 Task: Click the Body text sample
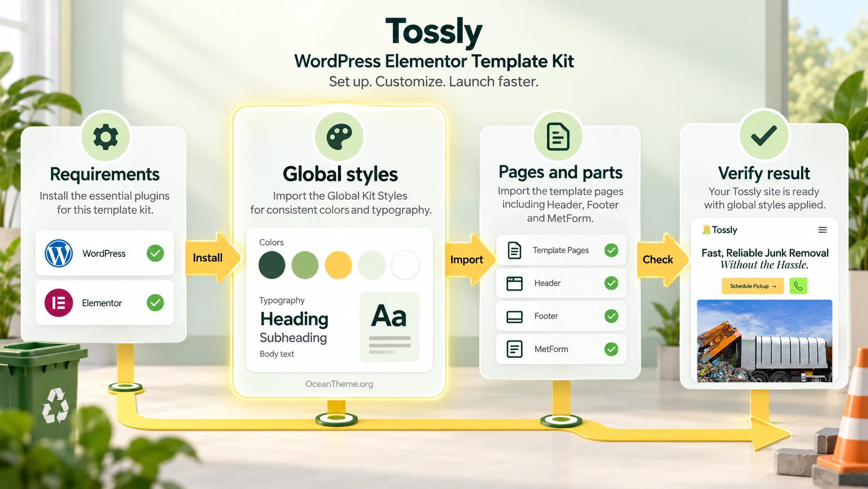point(277,354)
